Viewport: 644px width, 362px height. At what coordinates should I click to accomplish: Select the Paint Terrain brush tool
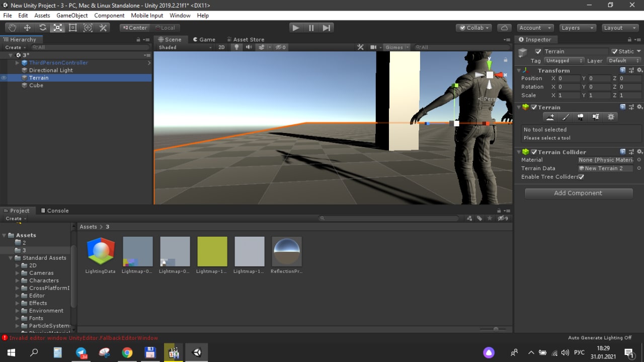(566, 117)
